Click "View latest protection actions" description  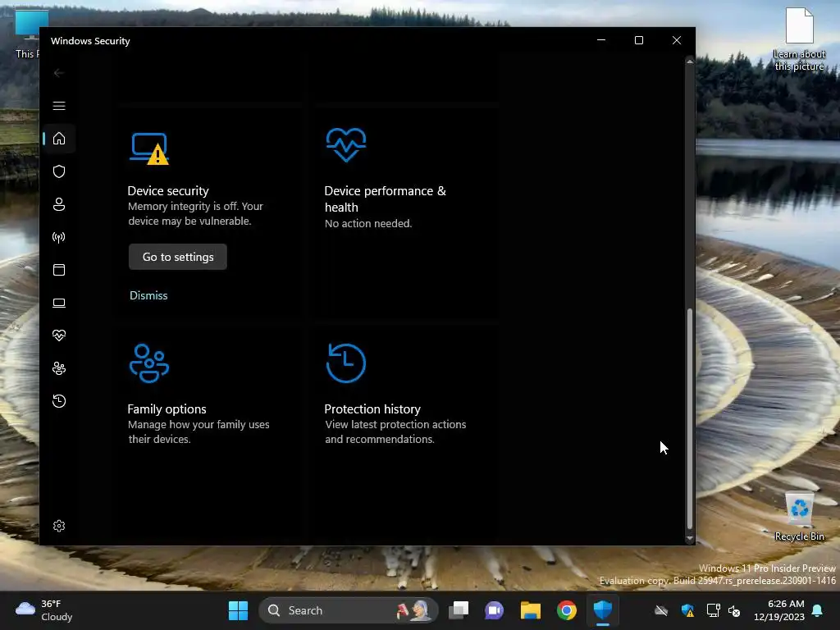pyautogui.click(x=395, y=431)
